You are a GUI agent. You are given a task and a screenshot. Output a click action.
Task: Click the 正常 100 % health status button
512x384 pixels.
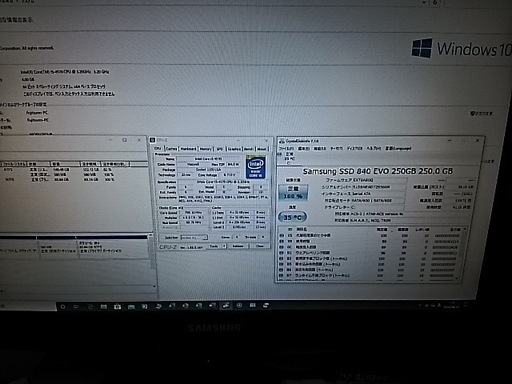coord(293,193)
